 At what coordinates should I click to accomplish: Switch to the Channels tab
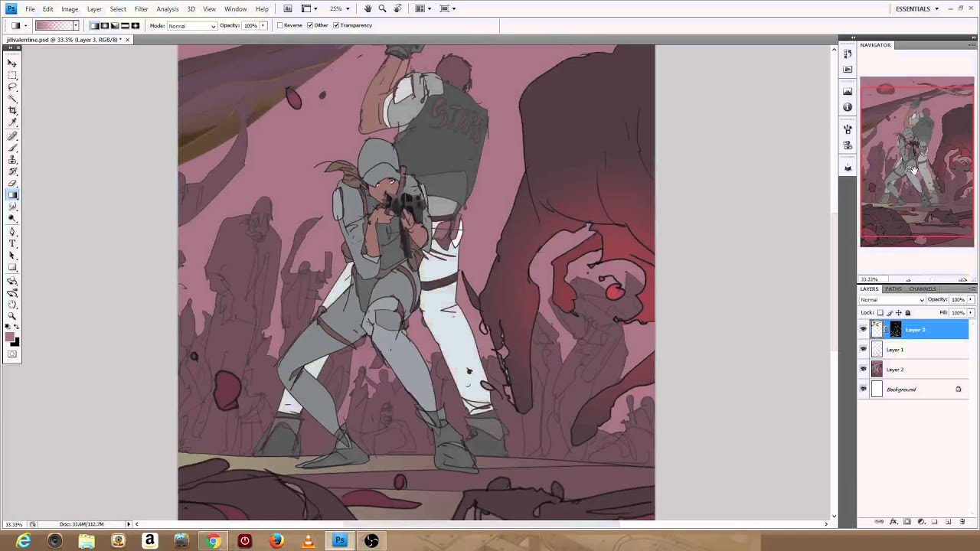coord(923,289)
